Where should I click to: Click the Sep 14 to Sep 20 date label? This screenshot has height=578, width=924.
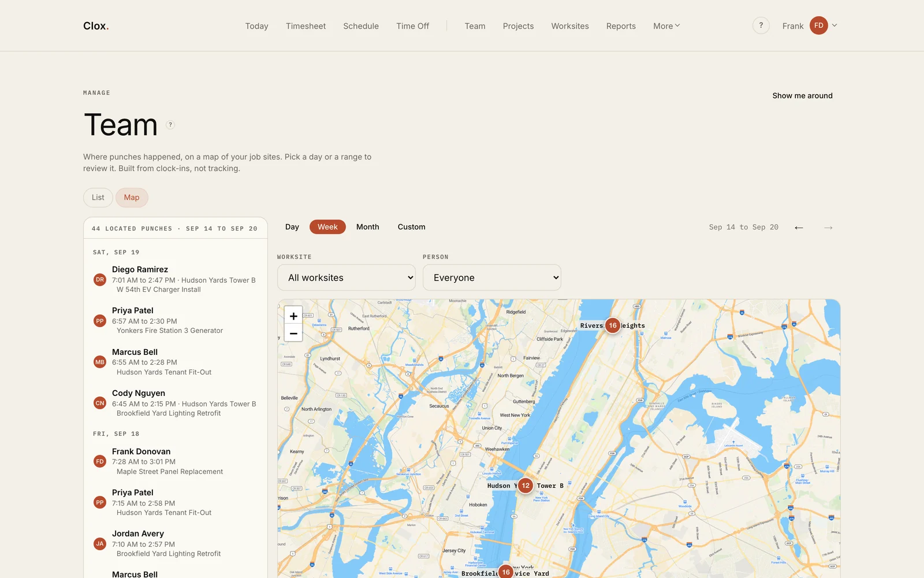[744, 227]
